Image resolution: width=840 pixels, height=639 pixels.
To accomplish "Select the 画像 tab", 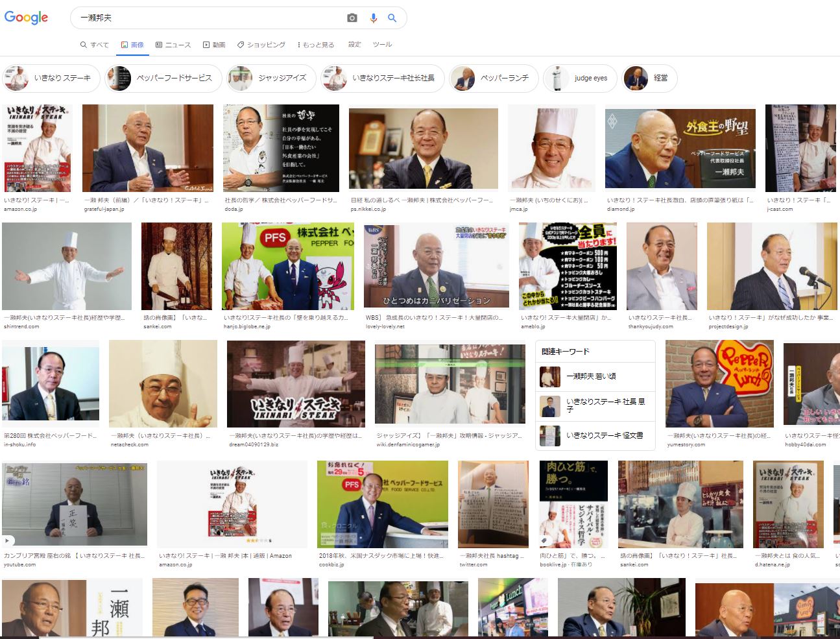I will click(132, 45).
